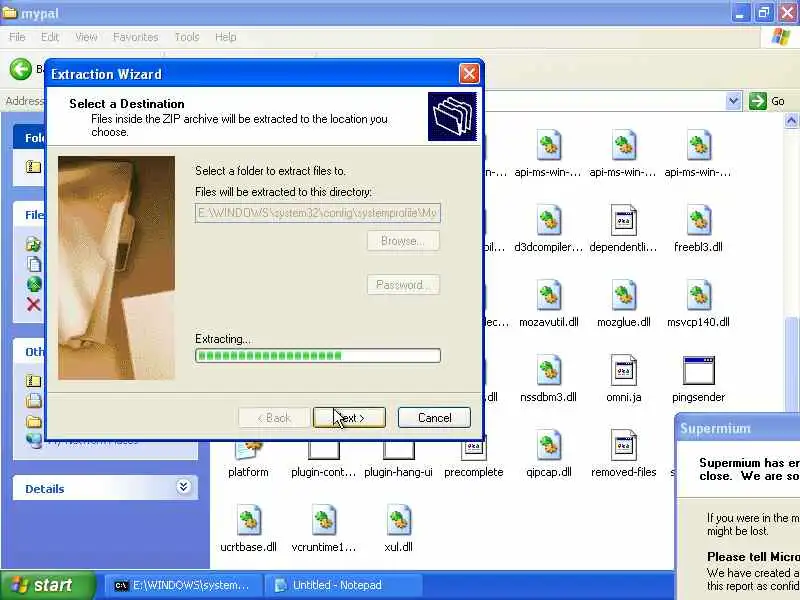Click the Back button in Extraction Wizard

(274, 418)
